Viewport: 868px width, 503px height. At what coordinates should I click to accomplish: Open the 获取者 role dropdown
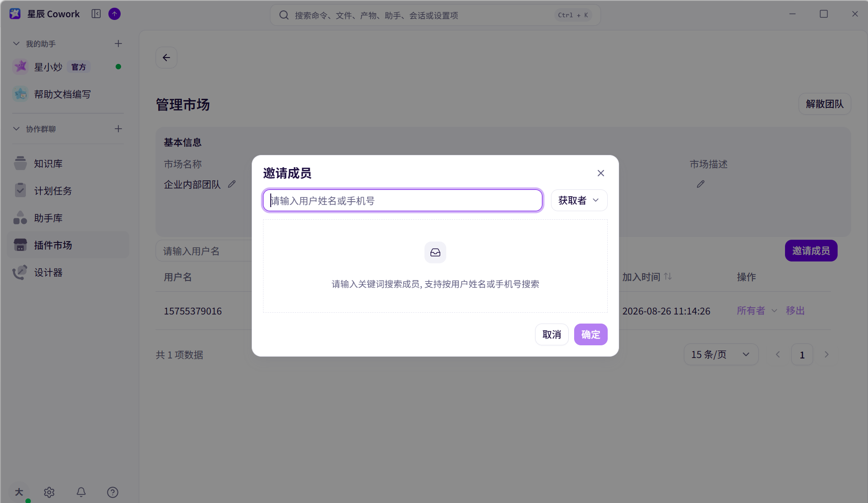(x=579, y=200)
